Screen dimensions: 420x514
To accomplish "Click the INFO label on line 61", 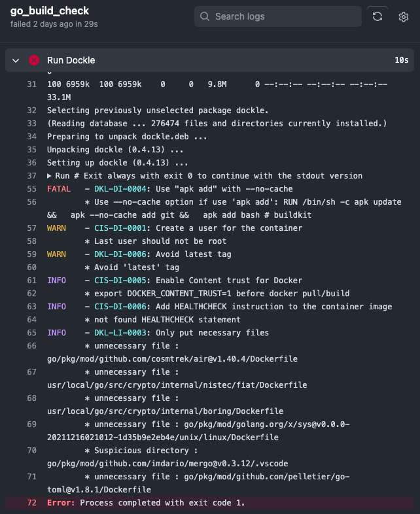I will 56,281.
